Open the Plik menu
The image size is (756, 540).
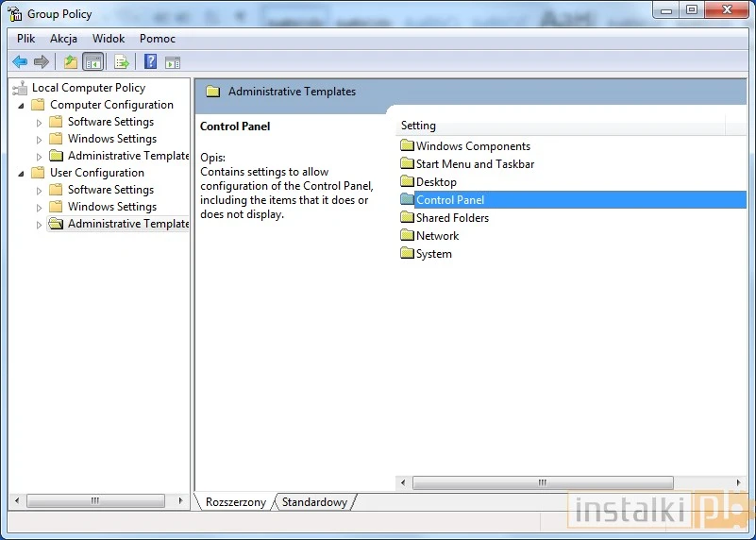tap(25, 39)
